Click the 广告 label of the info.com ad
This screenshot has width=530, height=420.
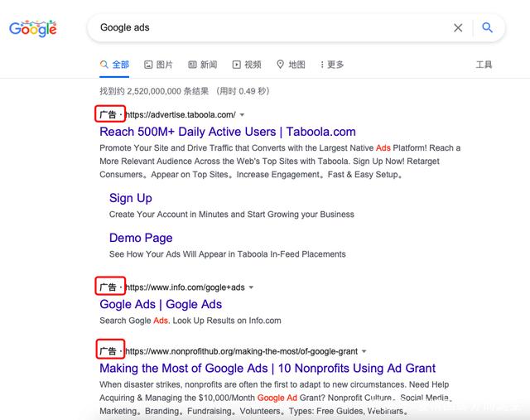108,287
